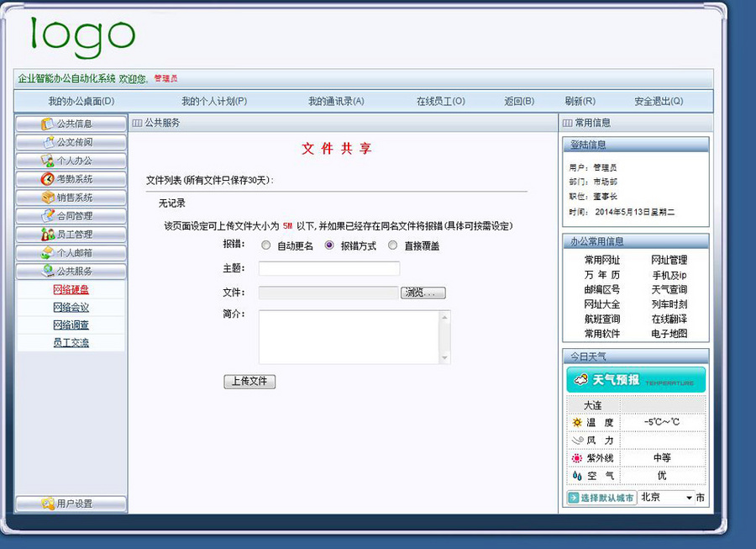Select the 报错方式 radio option

coord(328,245)
